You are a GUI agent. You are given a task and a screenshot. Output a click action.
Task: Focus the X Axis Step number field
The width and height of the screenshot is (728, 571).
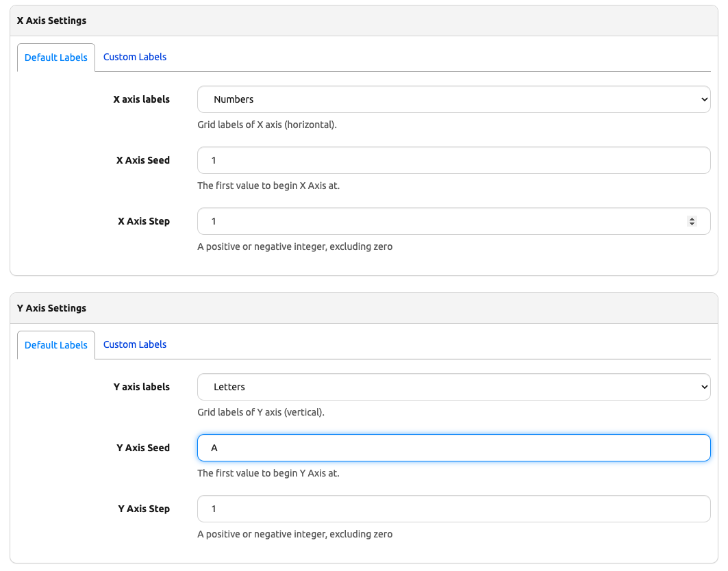click(438, 221)
